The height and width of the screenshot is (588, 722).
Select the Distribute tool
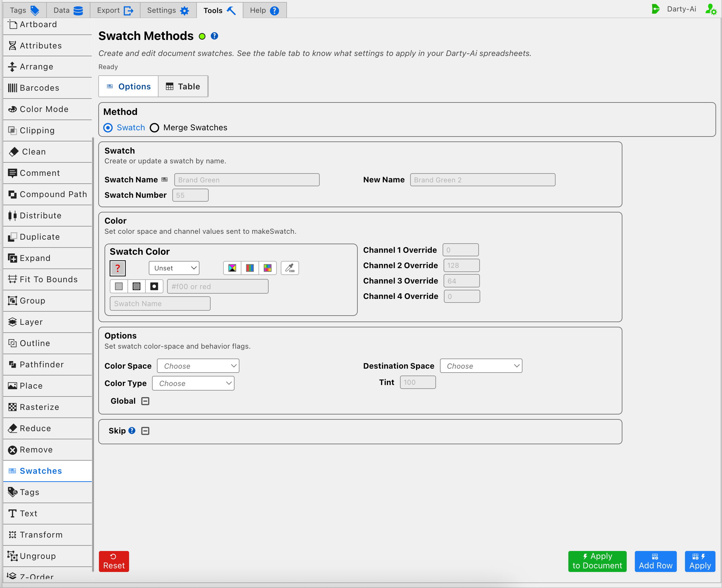47,216
